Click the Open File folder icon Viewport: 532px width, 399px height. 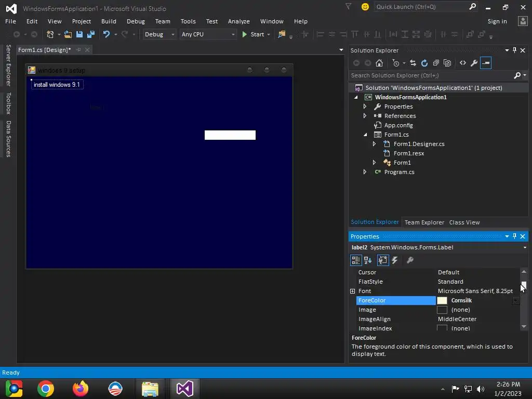68,34
